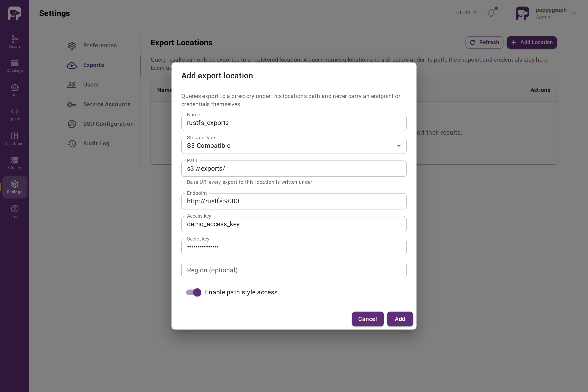Click the SSO Configuration icon
This screenshot has height=392, width=588.
point(72,124)
